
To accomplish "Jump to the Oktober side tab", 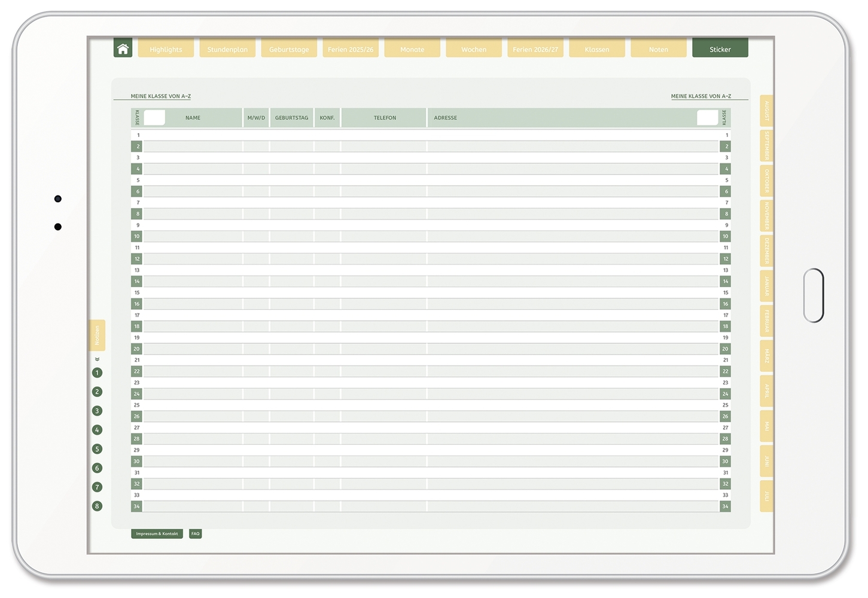I will tap(766, 181).
